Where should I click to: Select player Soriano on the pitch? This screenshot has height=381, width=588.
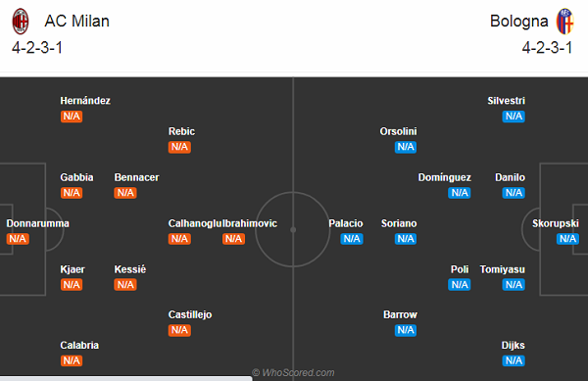399,223
